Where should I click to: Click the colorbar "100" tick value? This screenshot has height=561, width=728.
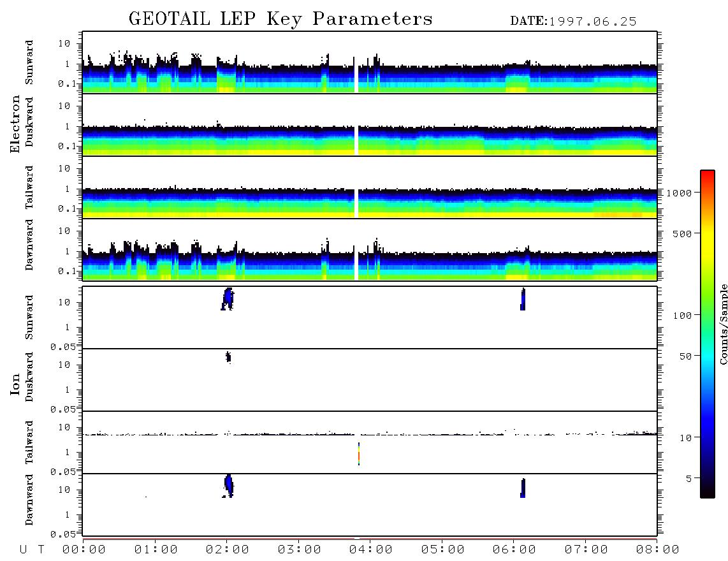click(x=682, y=316)
